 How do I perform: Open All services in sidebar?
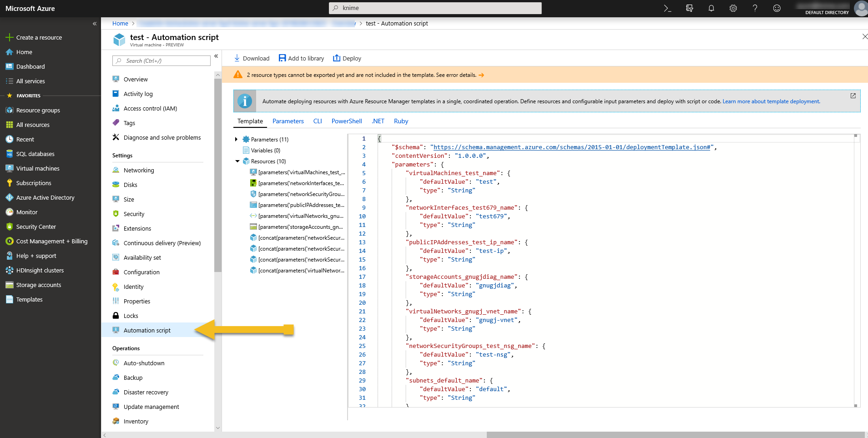[30, 81]
